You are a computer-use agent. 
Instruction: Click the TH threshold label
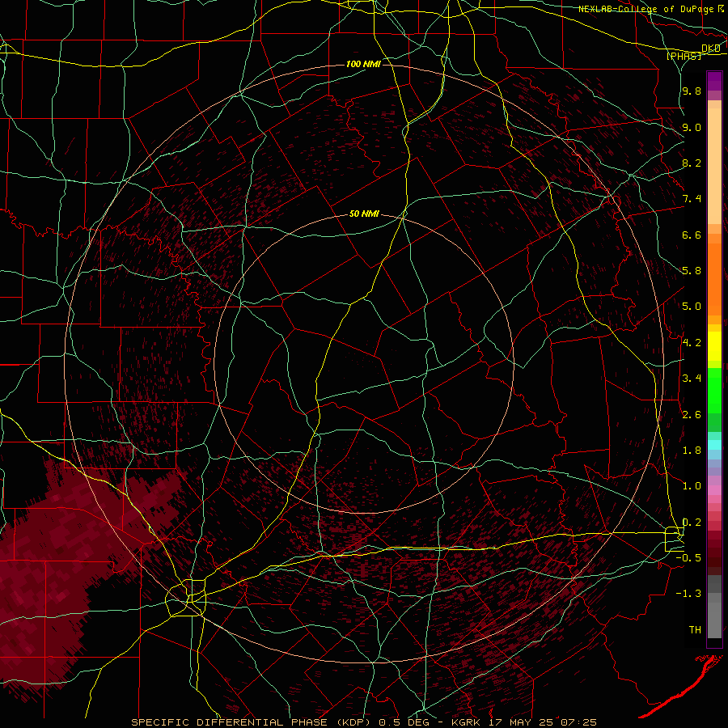coord(695,629)
